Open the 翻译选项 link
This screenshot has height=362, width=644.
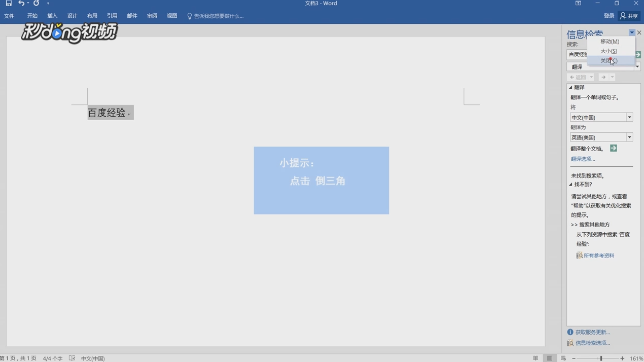pyautogui.click(x=582, y=159)
